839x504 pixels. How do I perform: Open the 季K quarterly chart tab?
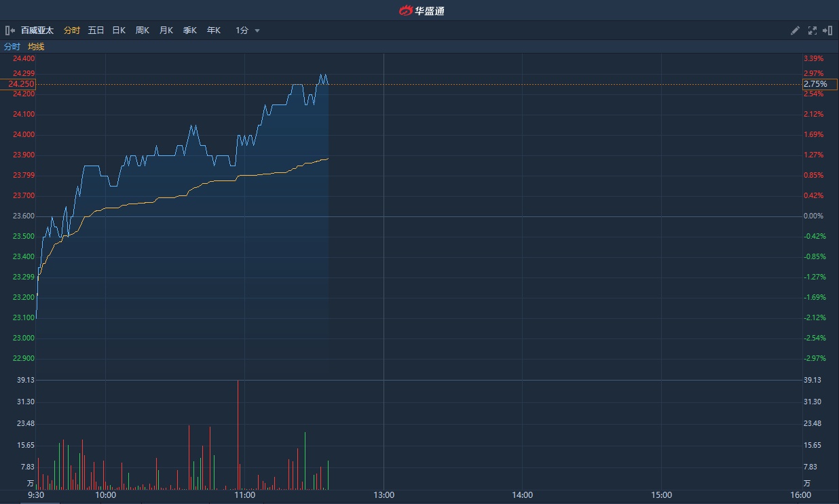pos(190,31)
